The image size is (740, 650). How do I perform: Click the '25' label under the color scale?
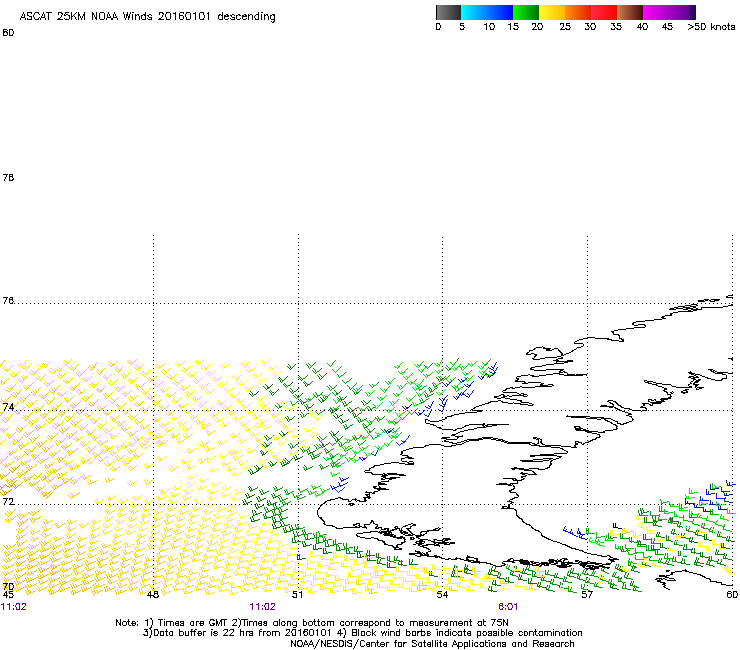click(x=565, y=27)
